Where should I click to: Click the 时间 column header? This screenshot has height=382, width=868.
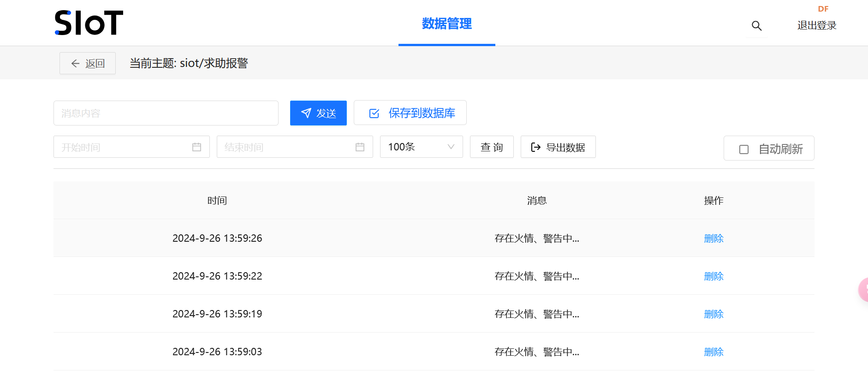point(217,201)
